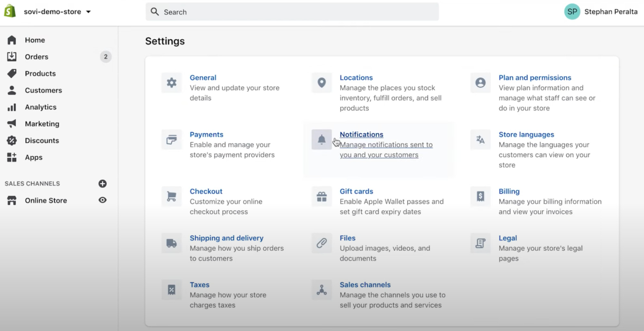Click the Store languages translation icon

tap(480, 140)
